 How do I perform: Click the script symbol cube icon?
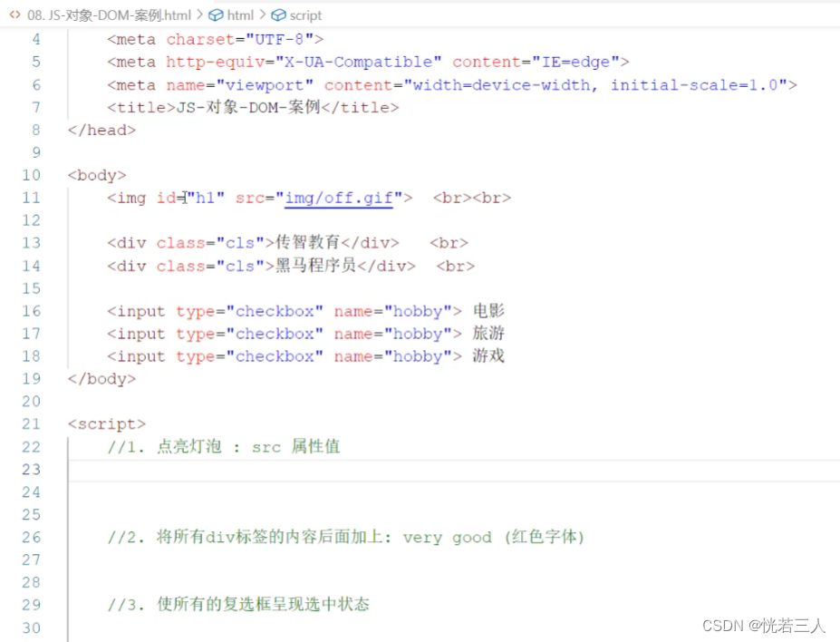coord(278,15)
